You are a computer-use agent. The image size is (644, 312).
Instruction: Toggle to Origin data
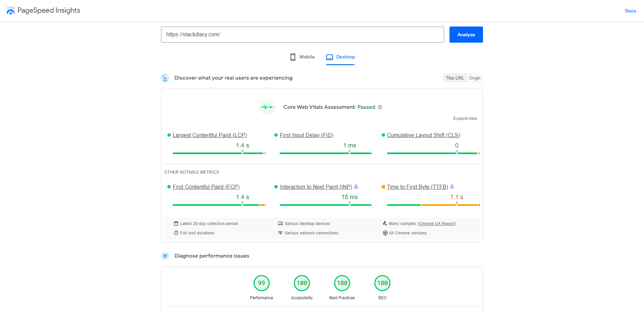(475, 78)
